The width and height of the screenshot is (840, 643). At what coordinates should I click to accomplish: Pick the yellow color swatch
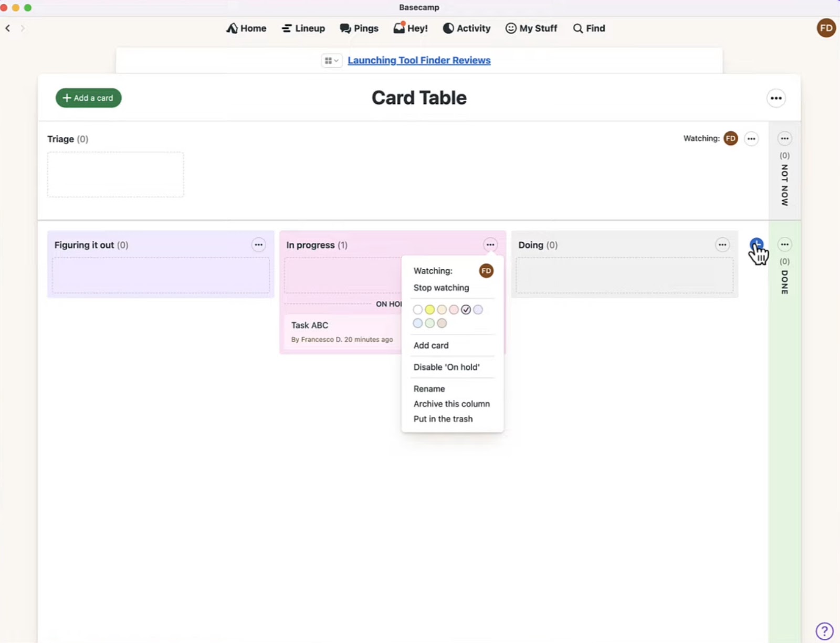(x=429, y=310)
